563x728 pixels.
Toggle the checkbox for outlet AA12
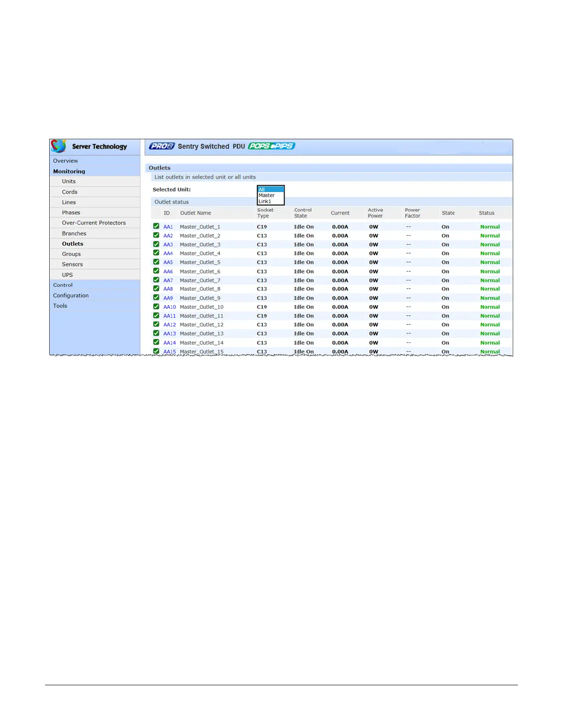[x=156, y=324]
